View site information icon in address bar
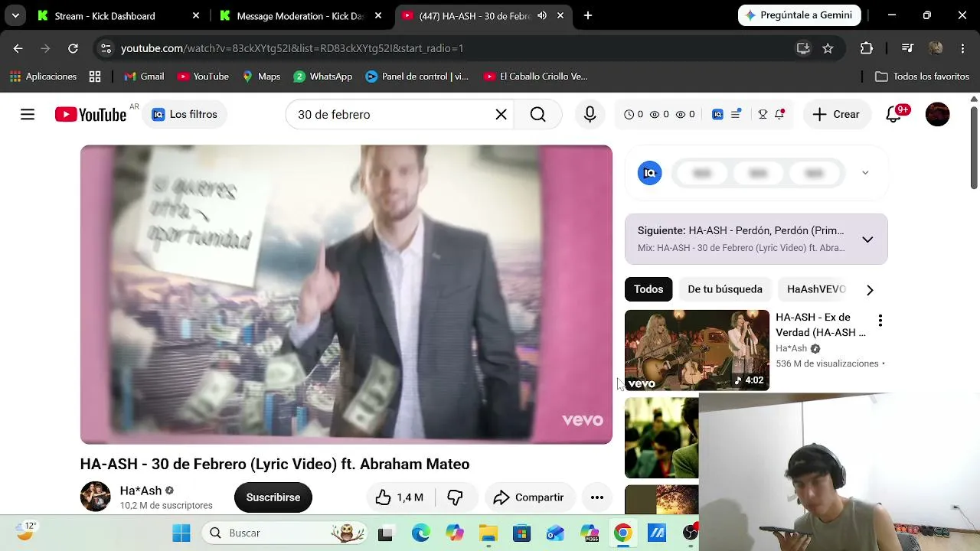 pos(106,48)
